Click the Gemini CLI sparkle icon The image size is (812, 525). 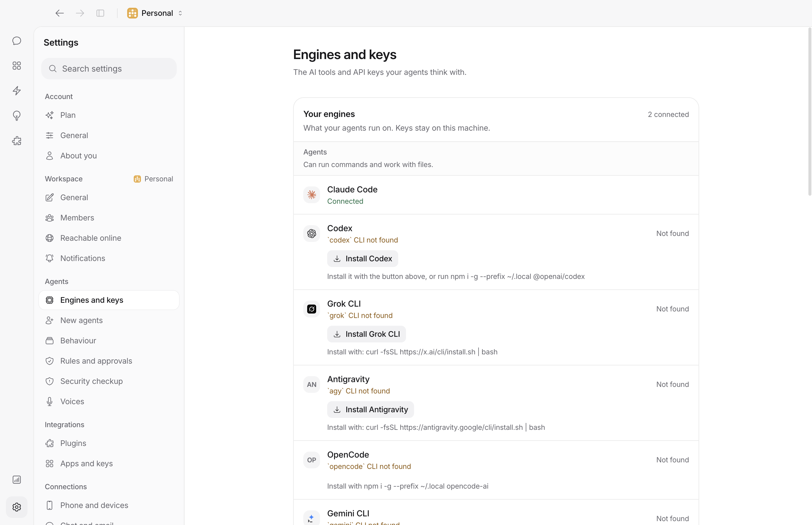tap(311, 518)
